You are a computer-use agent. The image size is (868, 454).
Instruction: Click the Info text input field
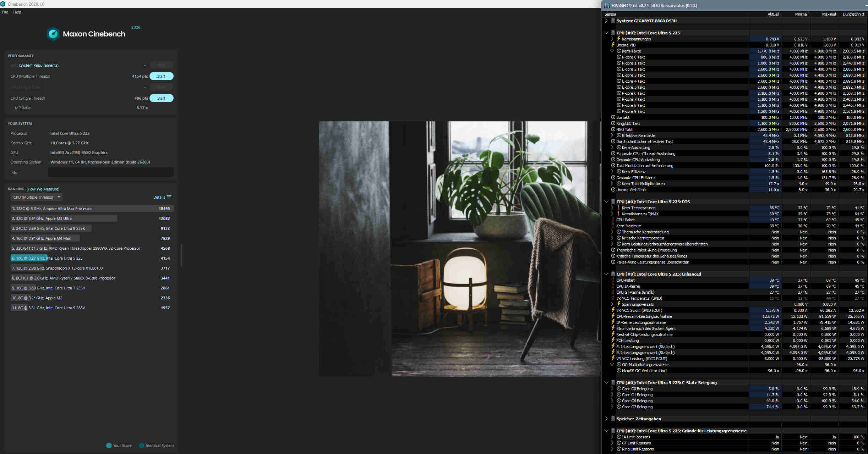tap(111, 172)
